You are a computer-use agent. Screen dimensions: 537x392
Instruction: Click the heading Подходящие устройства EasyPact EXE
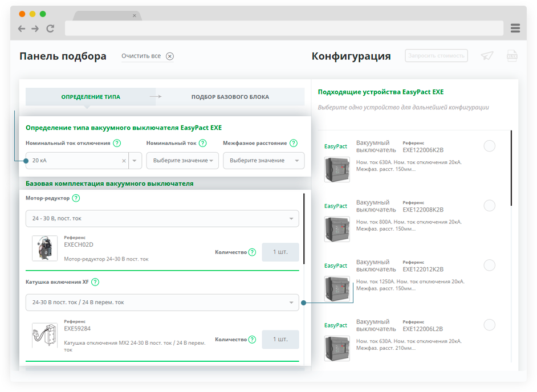tap(381, 92)
